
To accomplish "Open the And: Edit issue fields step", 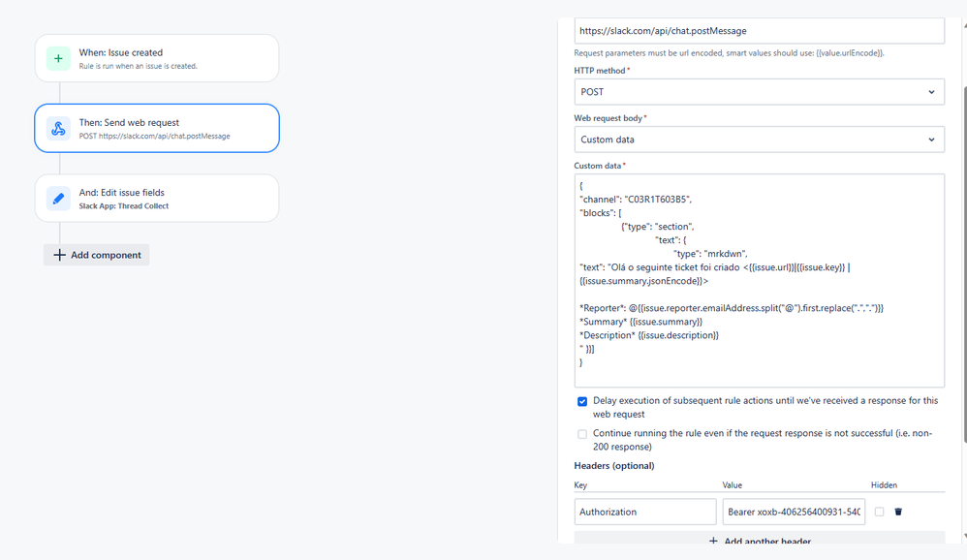I will pyautogui.click(x=157, y=199).
